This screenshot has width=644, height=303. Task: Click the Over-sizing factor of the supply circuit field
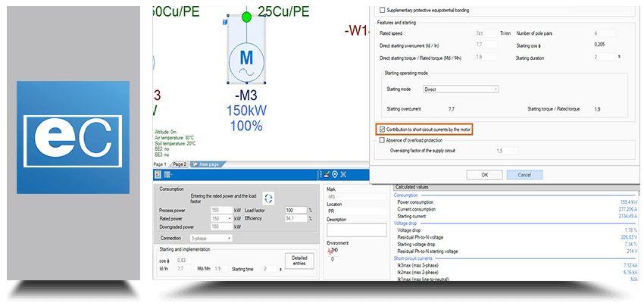point(507,151)
